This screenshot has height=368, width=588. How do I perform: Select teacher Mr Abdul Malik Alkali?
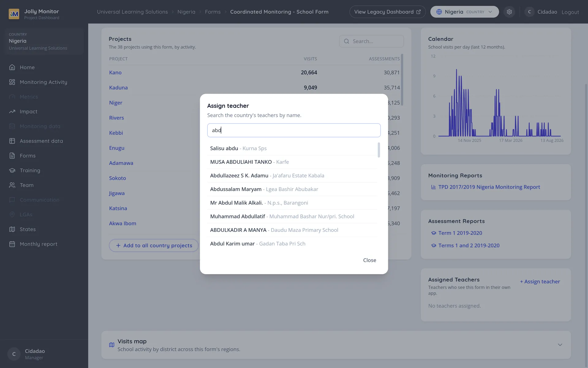[292, 203]
